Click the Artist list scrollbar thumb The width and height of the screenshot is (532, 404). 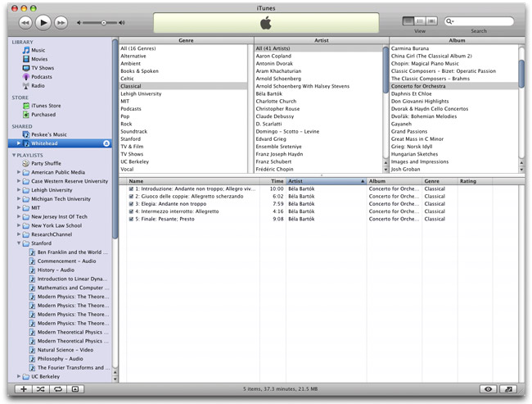click(385, 70)
